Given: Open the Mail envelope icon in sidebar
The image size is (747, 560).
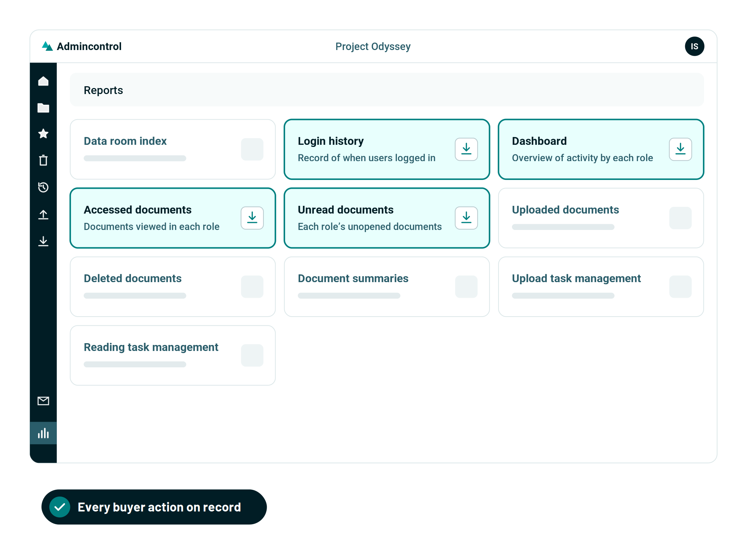Looking at the screenshot, I should tap(43, 401).
